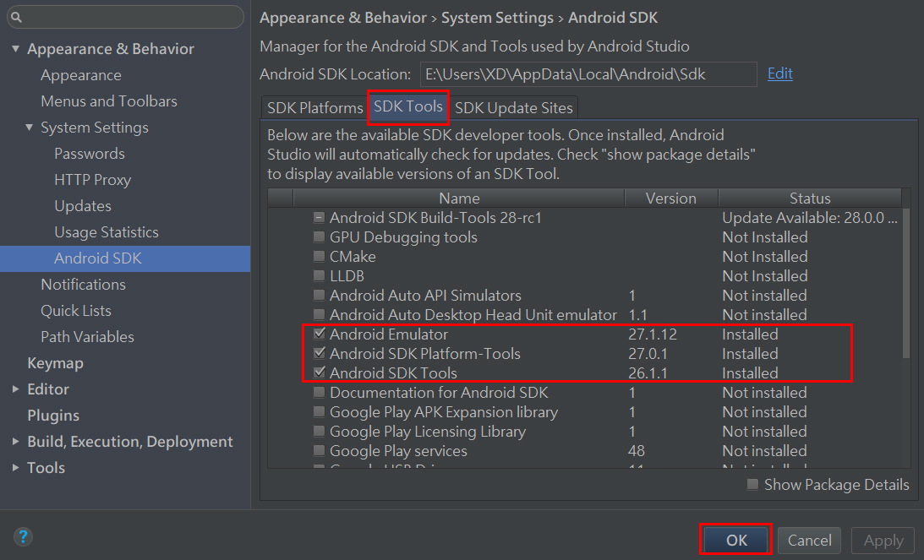Open Usage Statistics settings
The image size is (924, 560).
tap(107, 232)
